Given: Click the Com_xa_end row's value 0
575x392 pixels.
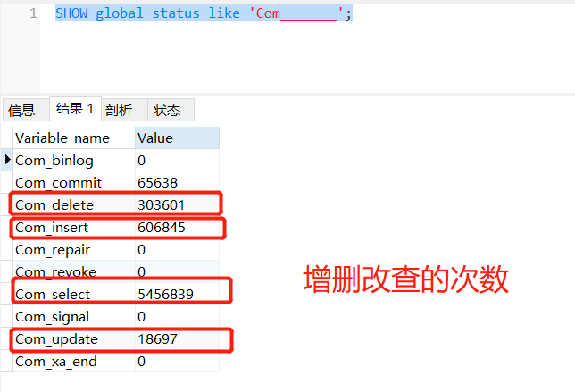Looking at the screenshot, I should 142,362.
